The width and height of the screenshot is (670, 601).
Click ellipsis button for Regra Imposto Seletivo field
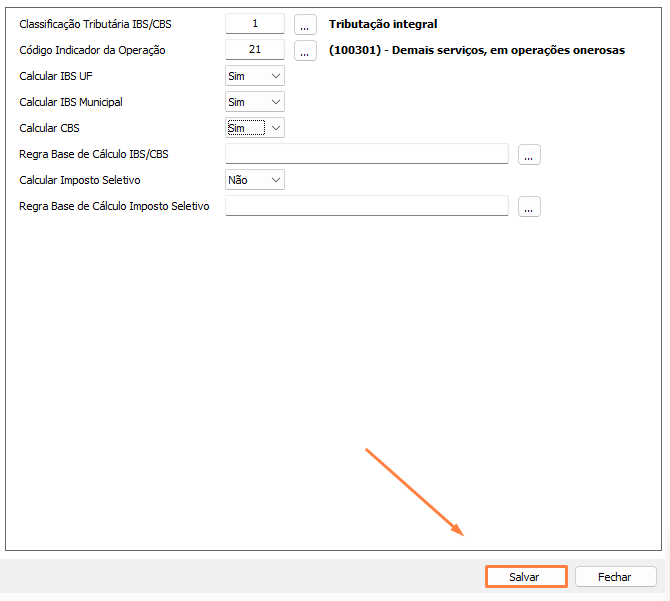(x=529, y=206)
